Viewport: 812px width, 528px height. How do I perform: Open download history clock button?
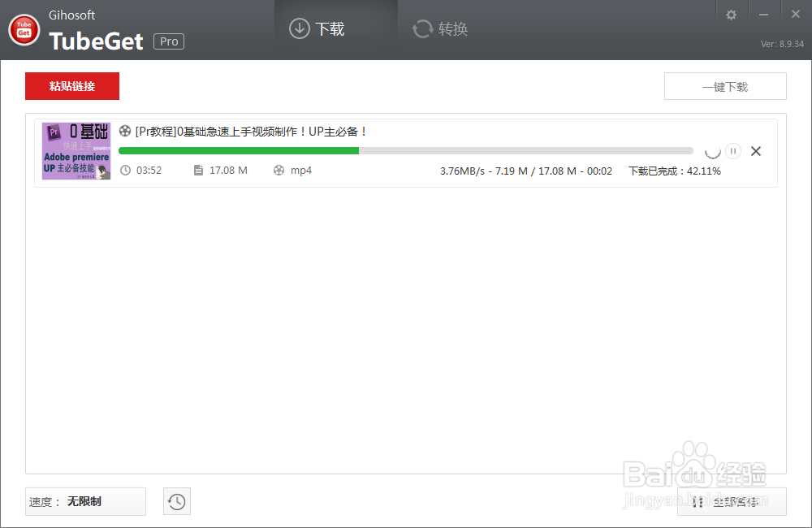click(176, 501)
